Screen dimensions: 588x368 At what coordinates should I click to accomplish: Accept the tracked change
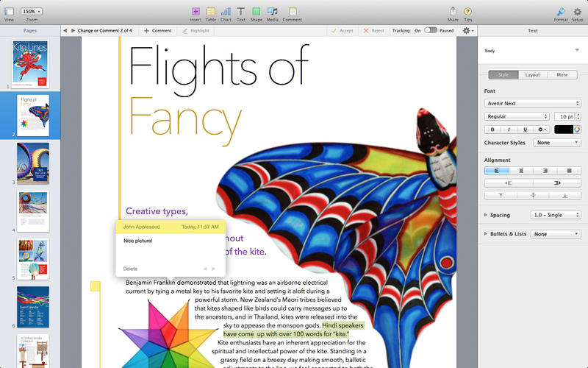point(342,30)
